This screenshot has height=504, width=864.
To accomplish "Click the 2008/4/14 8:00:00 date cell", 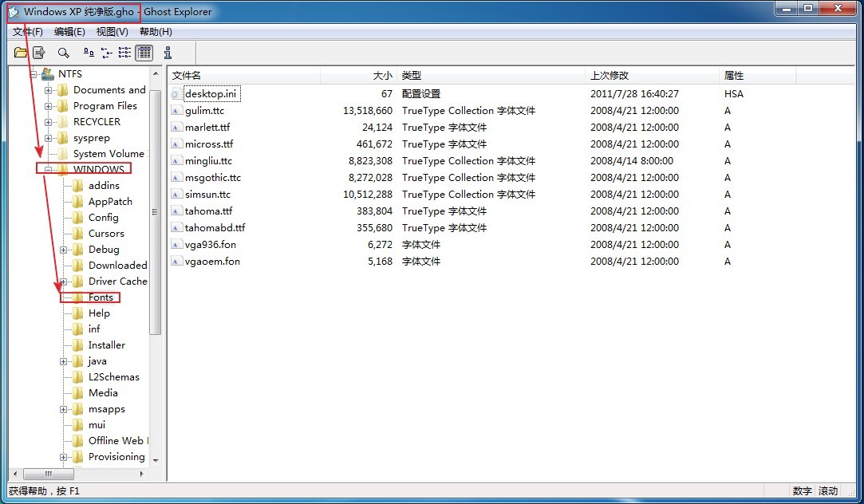I will click(632, 161).
